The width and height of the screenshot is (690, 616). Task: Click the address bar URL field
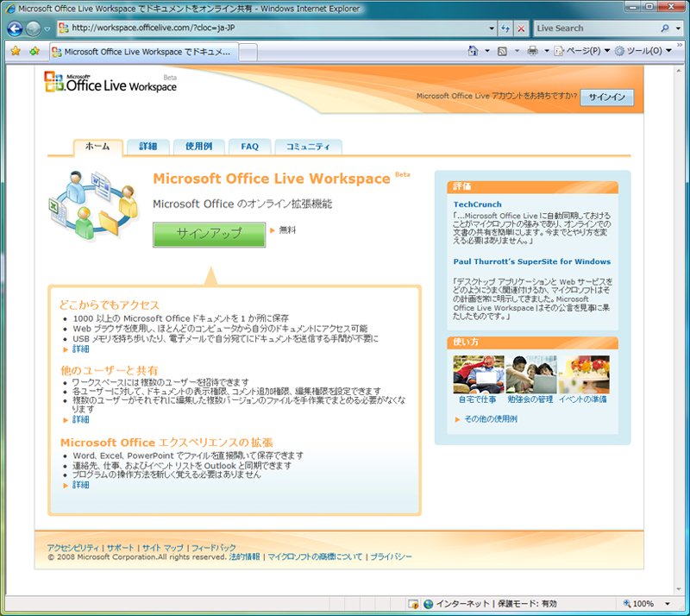(272, 28)
